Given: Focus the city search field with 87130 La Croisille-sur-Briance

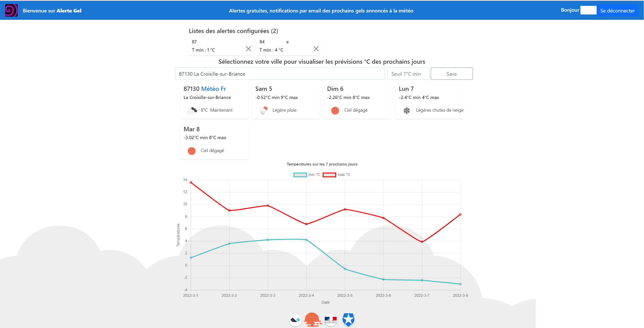Looking at the screenshot, I should (280, 74).
